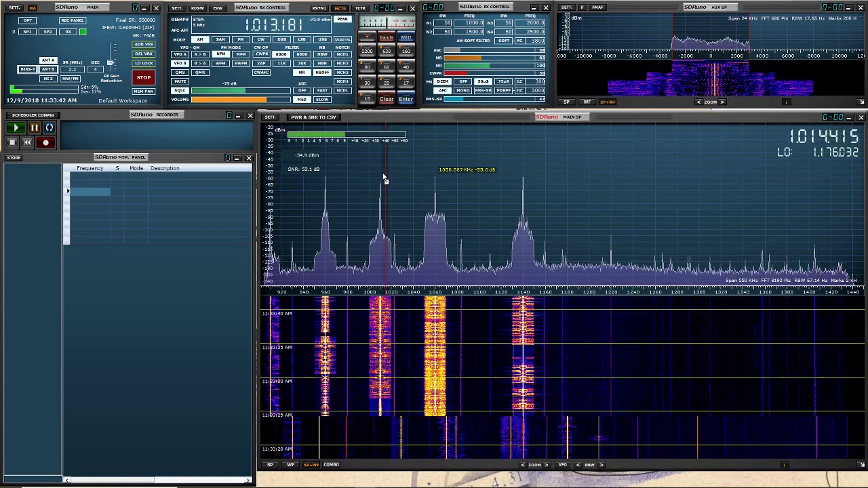Click the Frequency column header in Mem. Panel
The height and width of the screenshot is (488, 868).
point(90,168)
